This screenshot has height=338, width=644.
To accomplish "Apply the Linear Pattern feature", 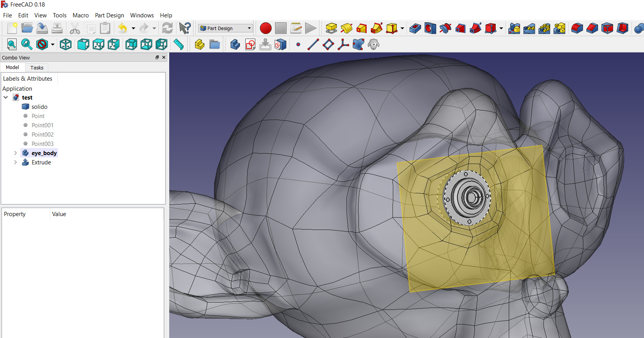I will [529, 28].
